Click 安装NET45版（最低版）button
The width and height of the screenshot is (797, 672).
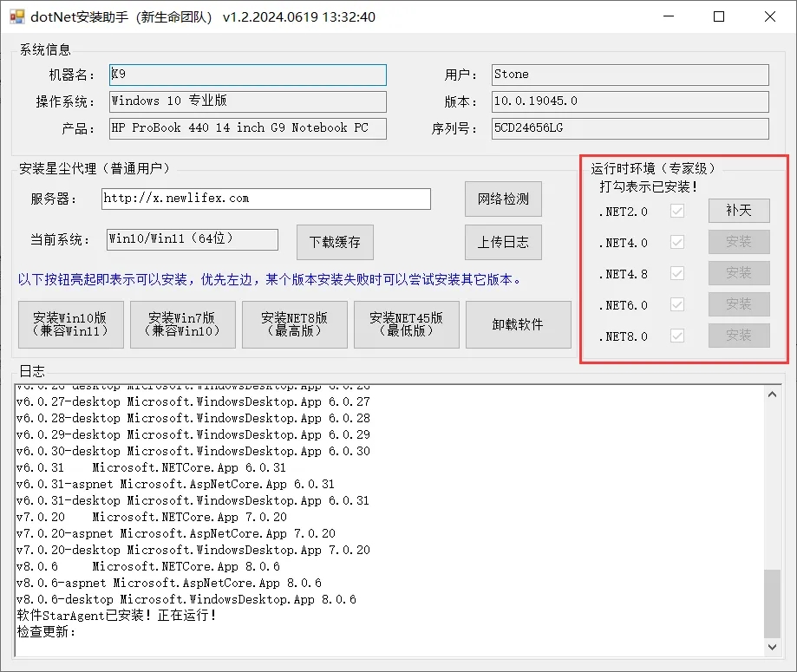click(407, 324)
